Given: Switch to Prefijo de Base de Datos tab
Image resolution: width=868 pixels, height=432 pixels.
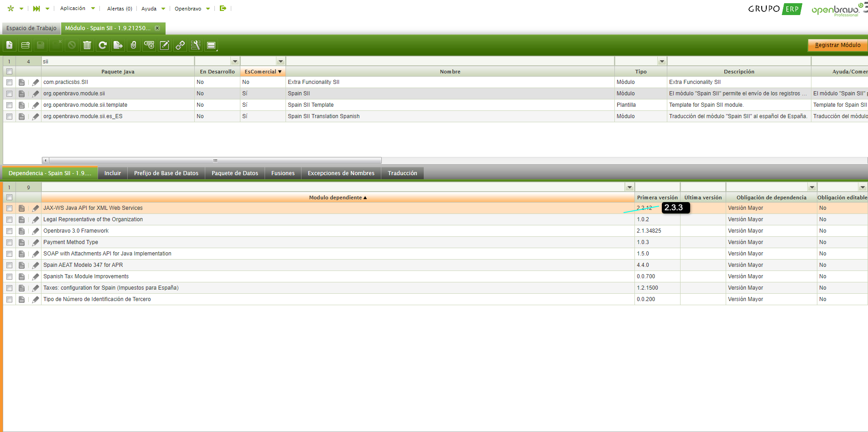Looking at the screenshot, I should [166, 173].
